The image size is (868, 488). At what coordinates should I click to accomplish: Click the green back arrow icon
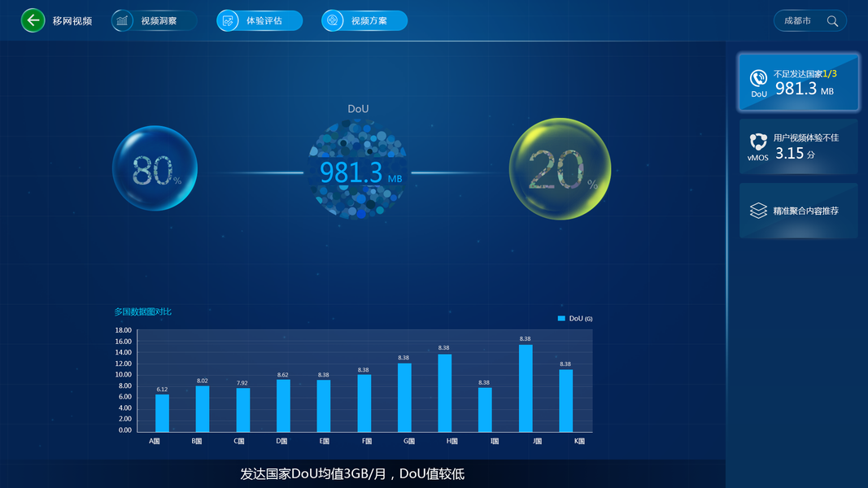click(33, 20)
